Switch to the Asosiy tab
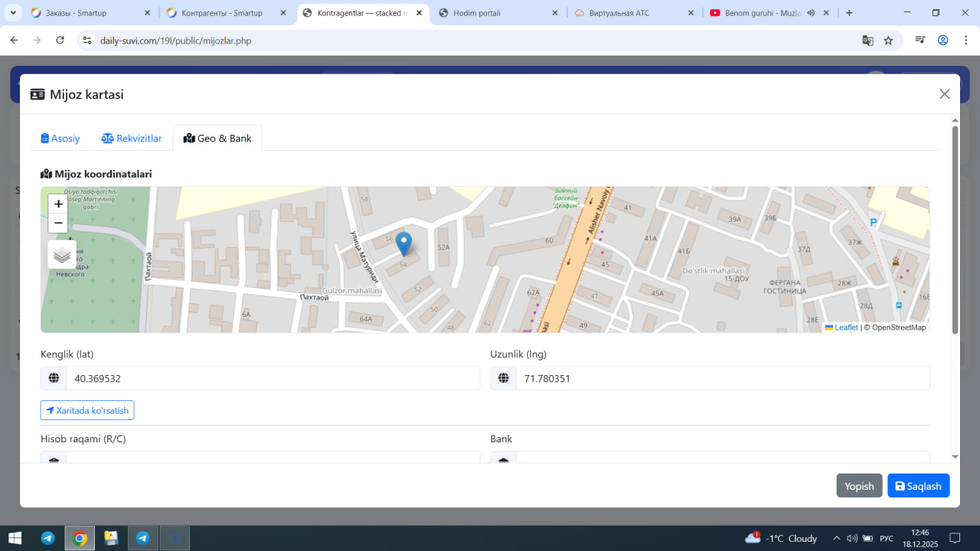 tap(60, 139)
